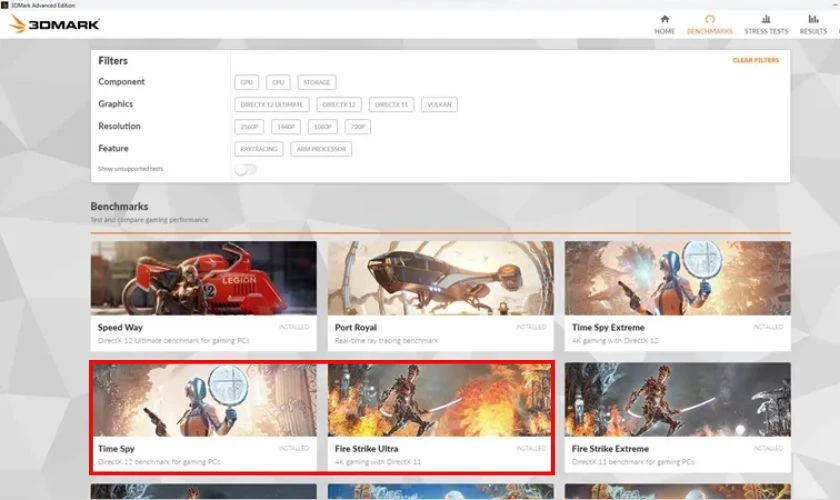Filter graphics by DirectX 12
This screenshot has height=500, width=840.
tap(339, 105)
